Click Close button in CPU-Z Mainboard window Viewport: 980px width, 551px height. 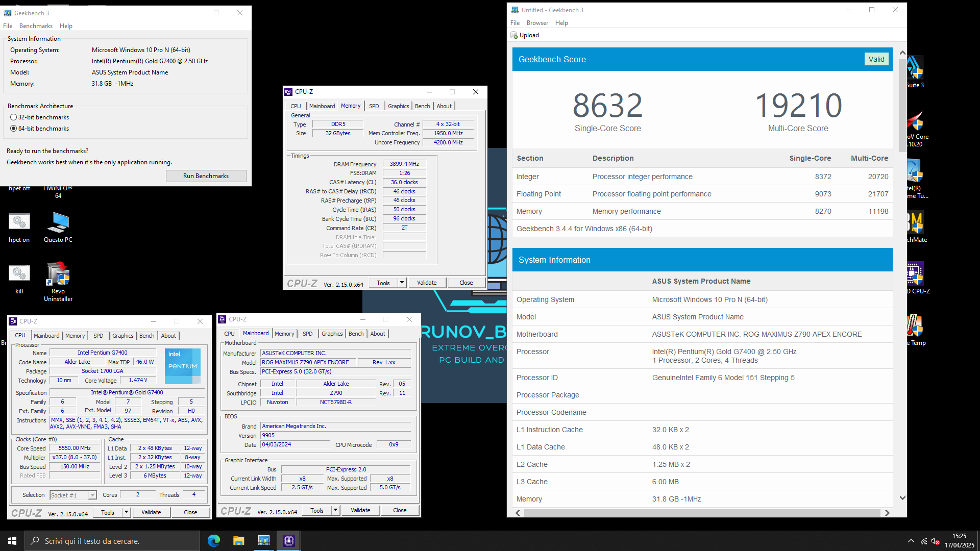(x=400, y=510)
